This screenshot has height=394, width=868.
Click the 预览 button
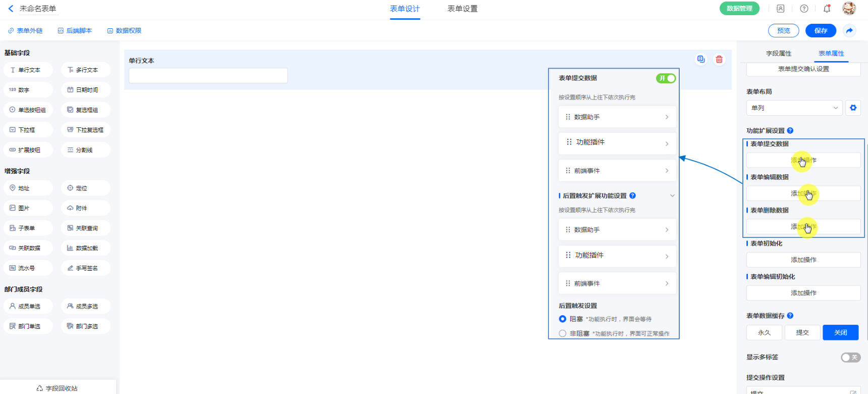[x=783, y=31]
